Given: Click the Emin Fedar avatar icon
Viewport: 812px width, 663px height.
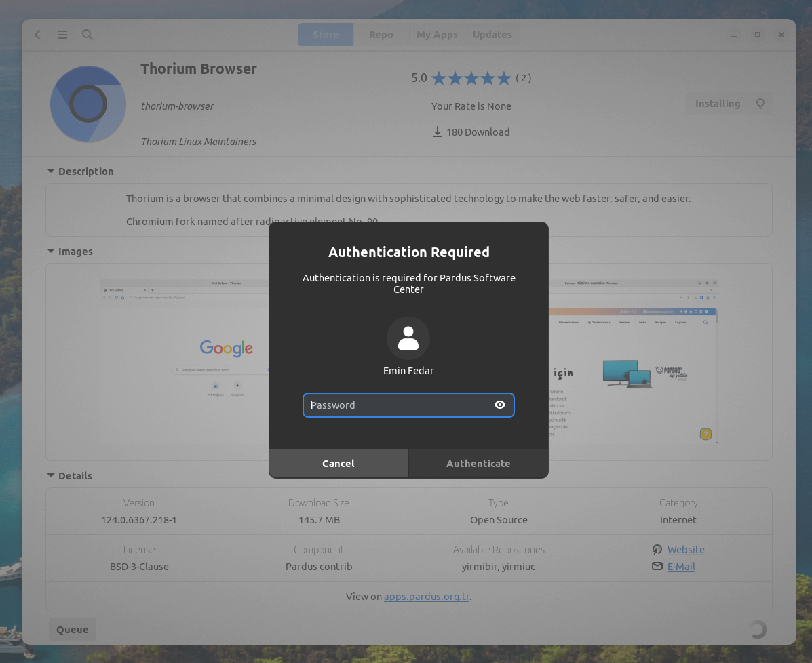Looking at the screenshot, I should point(408,338).
